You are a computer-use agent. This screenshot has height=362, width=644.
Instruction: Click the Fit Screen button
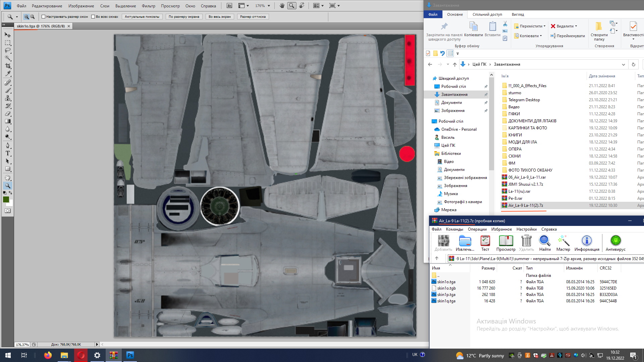click(x=184, y=17)
